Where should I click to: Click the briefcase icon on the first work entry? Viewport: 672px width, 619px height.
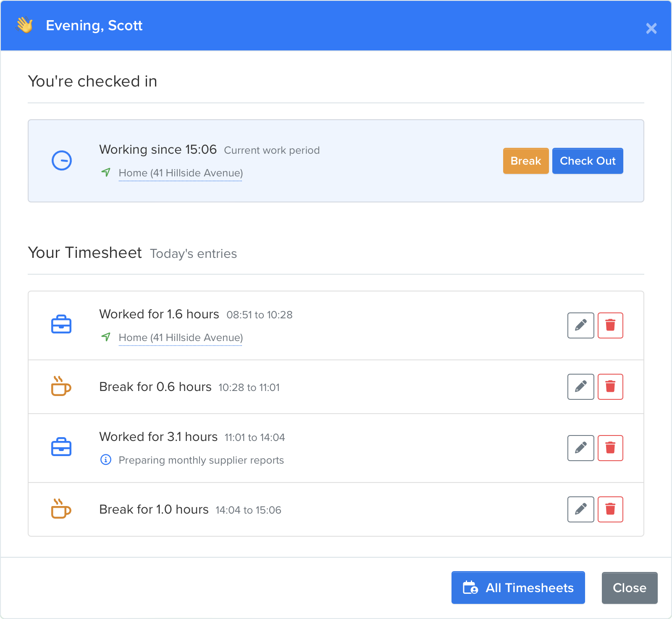click(x=61, y=324)
